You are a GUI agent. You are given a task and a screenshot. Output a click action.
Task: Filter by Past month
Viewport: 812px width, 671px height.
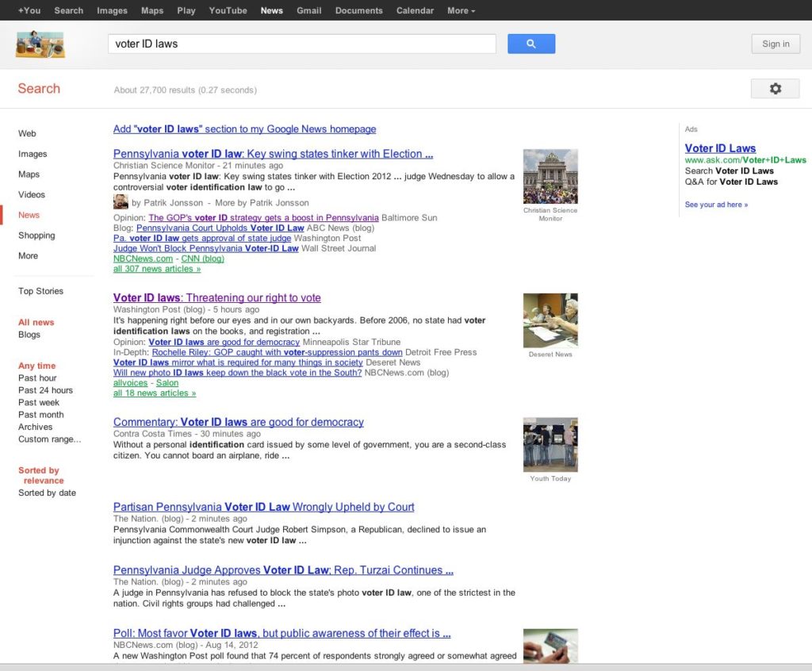point(41,415)
